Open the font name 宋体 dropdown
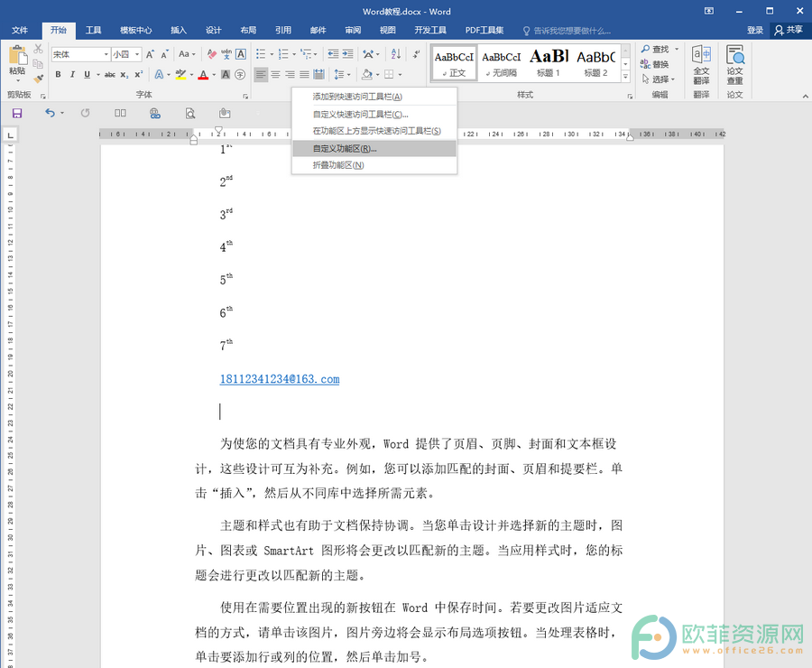 click(106, 54)
